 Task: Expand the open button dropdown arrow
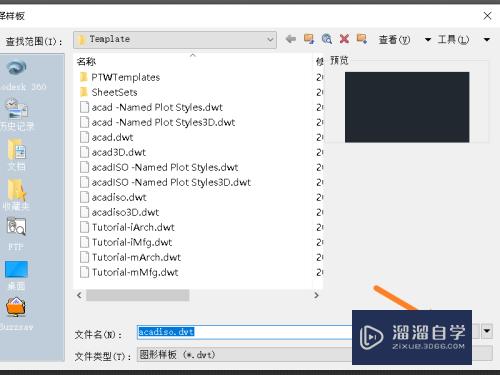click(x=487, y=331)
